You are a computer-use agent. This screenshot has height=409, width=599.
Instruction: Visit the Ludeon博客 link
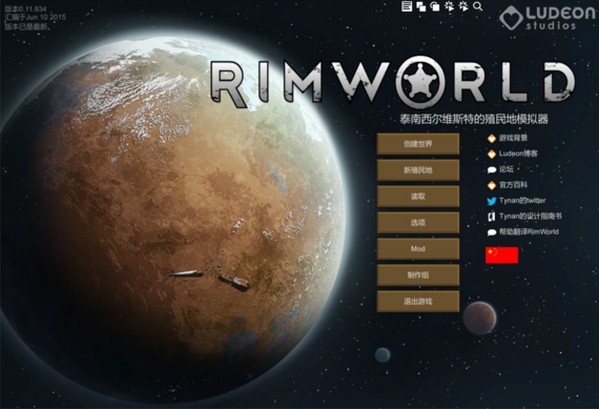(x=513, y=154)
